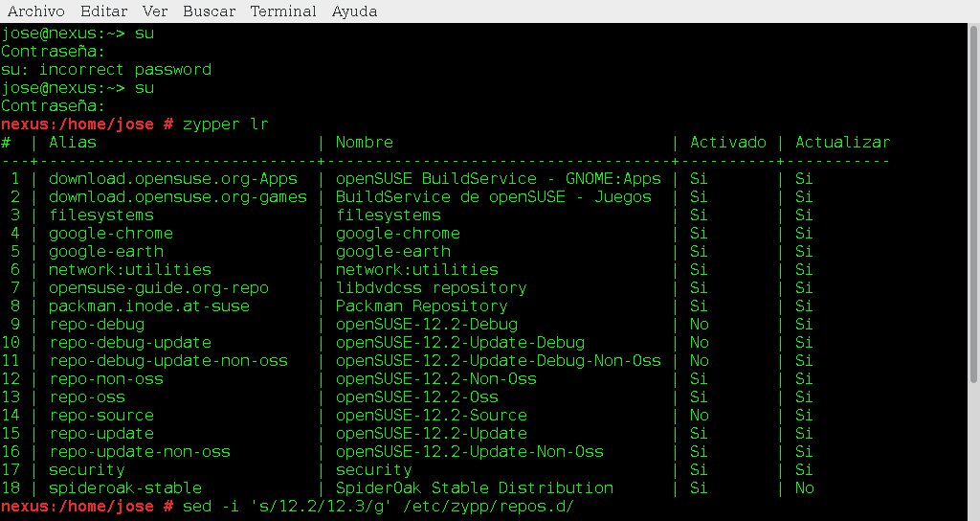Image resolution: width=980 pixels, height=521 pixels.
Task: Click alias 'opensuse-guide.org-repo'
Action: [159, 287]
